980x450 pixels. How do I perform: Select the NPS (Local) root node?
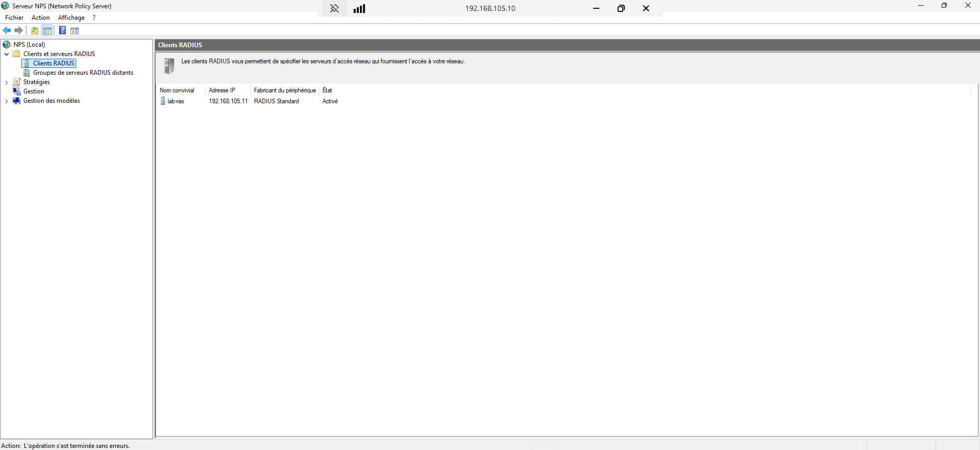point(29,45)
